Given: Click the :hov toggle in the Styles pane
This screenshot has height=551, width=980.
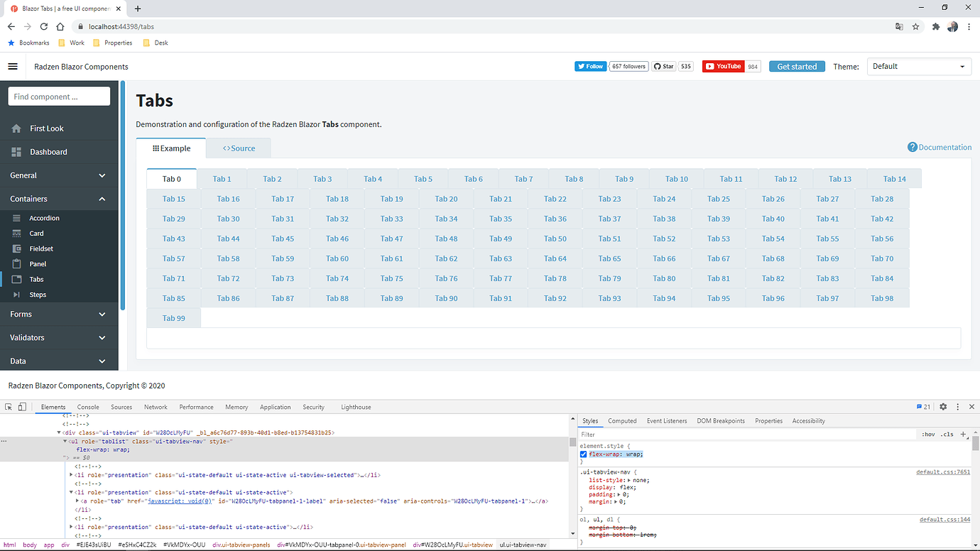Looking at the screenshot, I should pyautogui.click(x=928, y=434).
